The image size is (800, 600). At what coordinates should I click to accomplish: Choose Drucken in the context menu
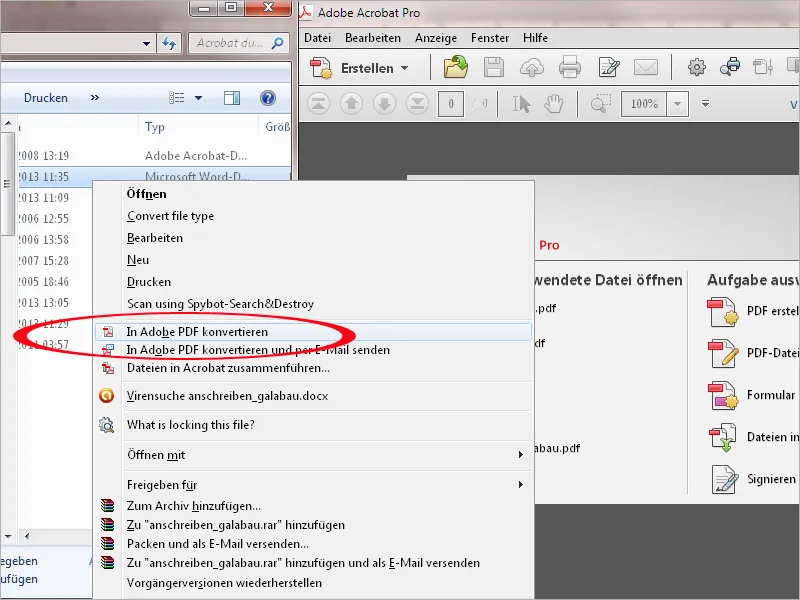coord(313,282)
